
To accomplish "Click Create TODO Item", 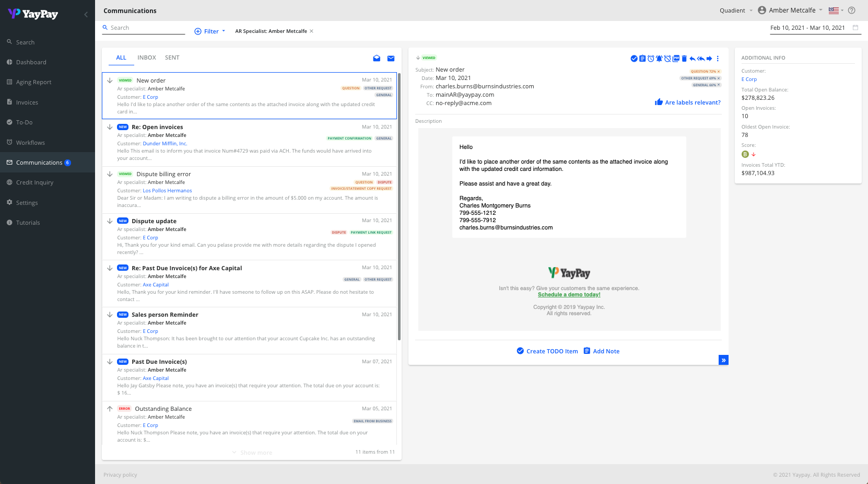I will click(547, 351).
